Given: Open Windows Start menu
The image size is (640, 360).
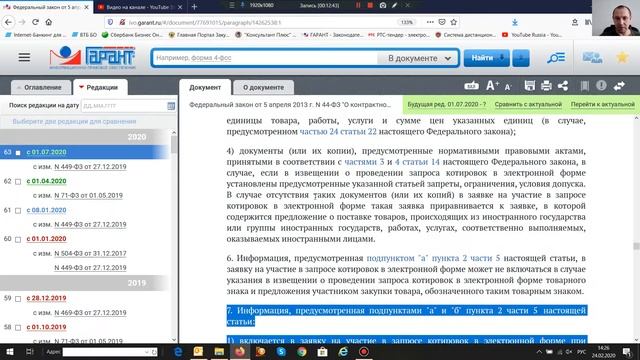Looking at the screenshot, I should click(9, 351).
